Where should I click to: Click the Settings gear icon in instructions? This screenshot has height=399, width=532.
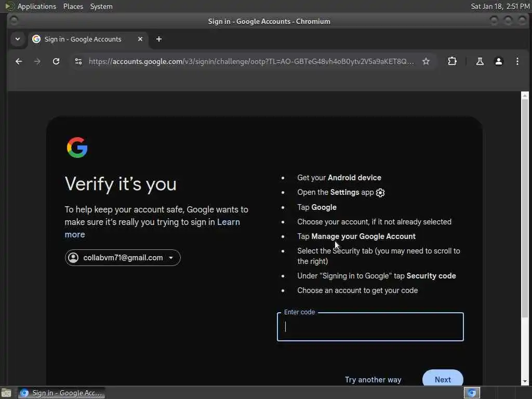380,193
